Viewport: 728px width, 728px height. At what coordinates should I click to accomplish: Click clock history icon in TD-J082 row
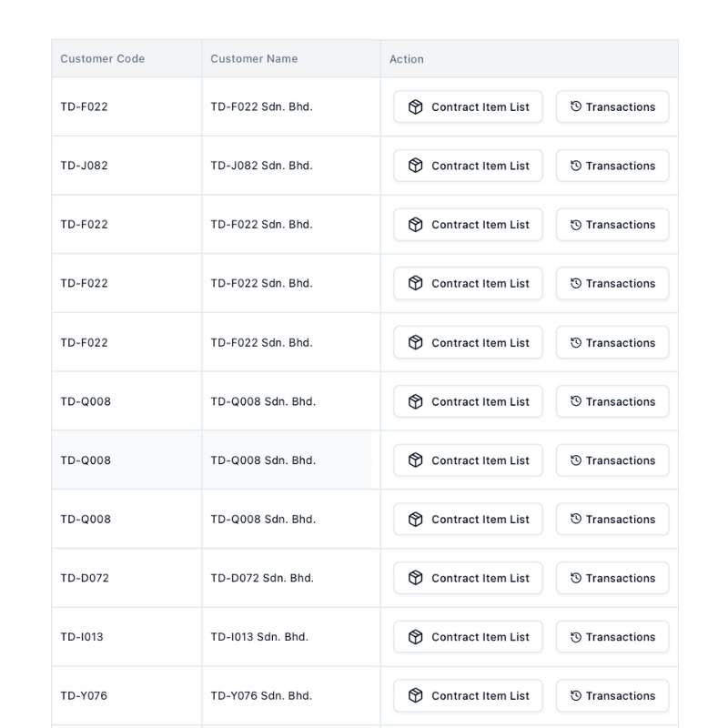point(576,166)
